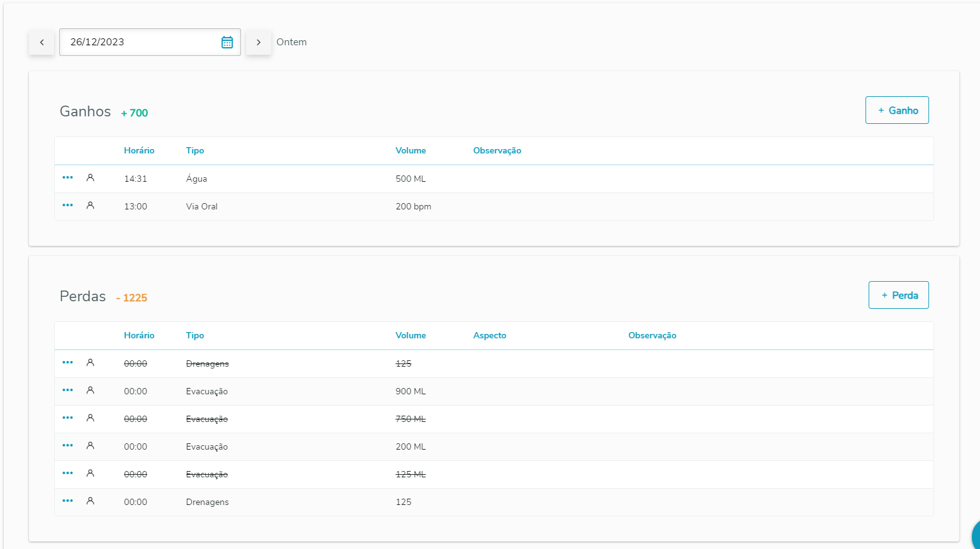Click the Aspecto column header in Perdas
980x549 pixels.
point(490,335)
